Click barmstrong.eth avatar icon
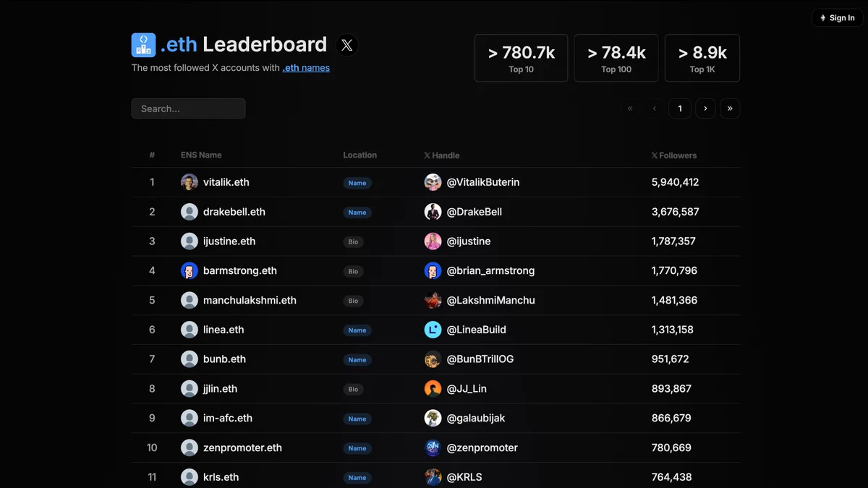Screen dimensions: 868x488 tap(190, 271)
